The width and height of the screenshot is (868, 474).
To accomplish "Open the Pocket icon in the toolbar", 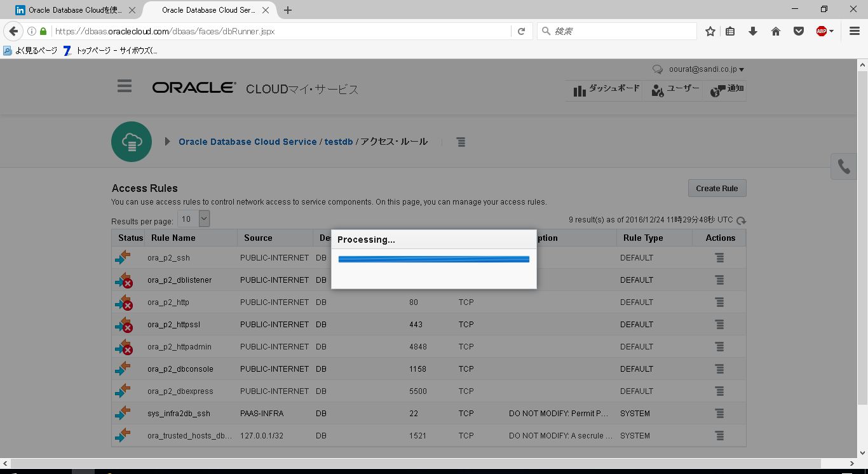I will point(799,31).
